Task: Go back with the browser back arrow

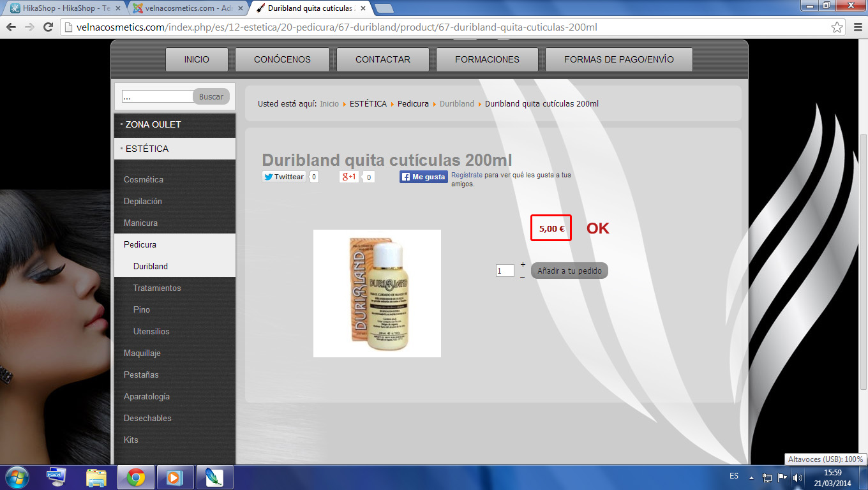Action: tap(11, 27)
